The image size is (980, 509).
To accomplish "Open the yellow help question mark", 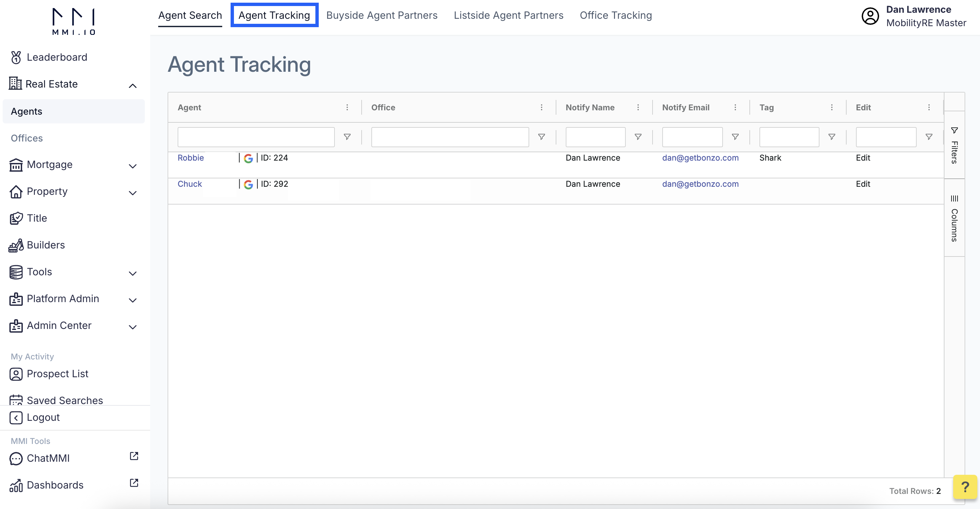I will point(965,487).
